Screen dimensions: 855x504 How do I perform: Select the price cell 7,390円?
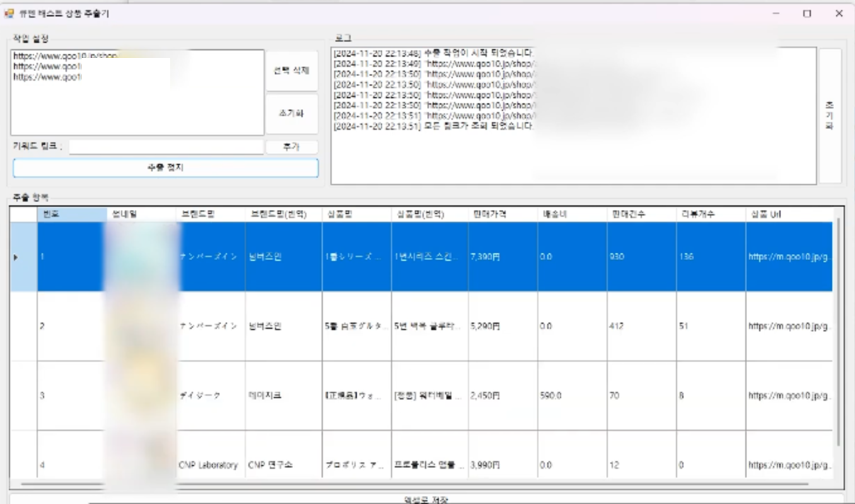click(503, 256)
